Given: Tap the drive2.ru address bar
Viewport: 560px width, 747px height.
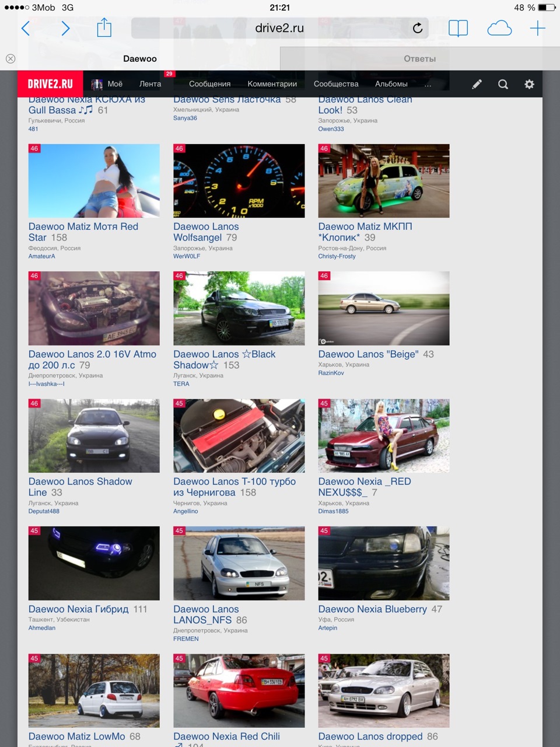Looking at the screenshot, I should point(280,28).
